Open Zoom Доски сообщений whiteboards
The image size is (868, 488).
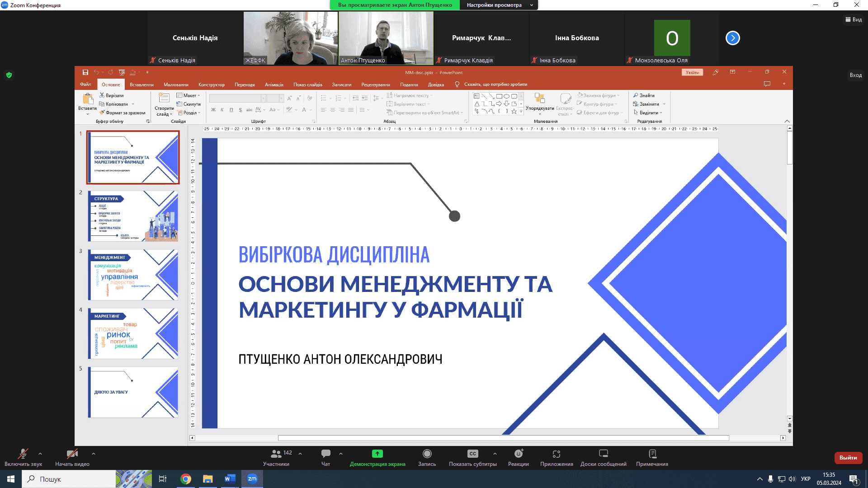coord(603,457)
